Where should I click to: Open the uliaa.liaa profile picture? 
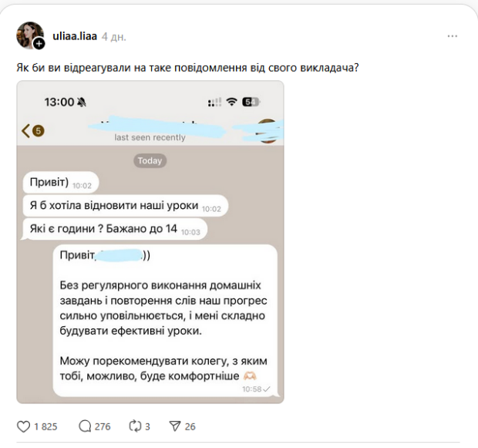pyautogui.click(x=29, y=35)
